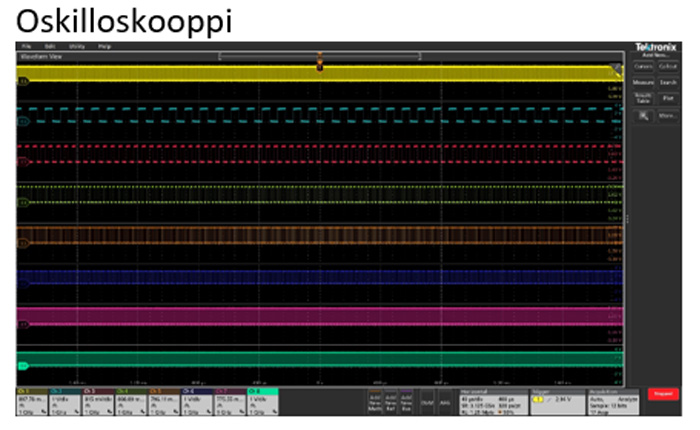Screen dimensions: 700x430
Task: Click the Measure button
Action: tap(643, 82)
